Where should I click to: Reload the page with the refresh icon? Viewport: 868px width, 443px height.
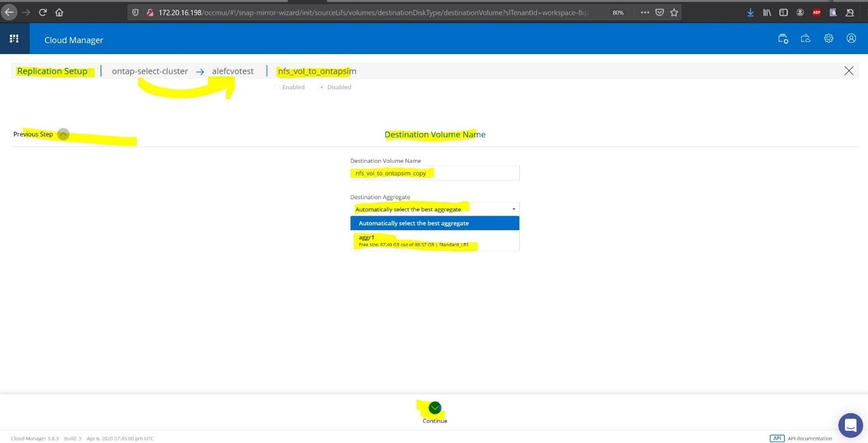43,12
